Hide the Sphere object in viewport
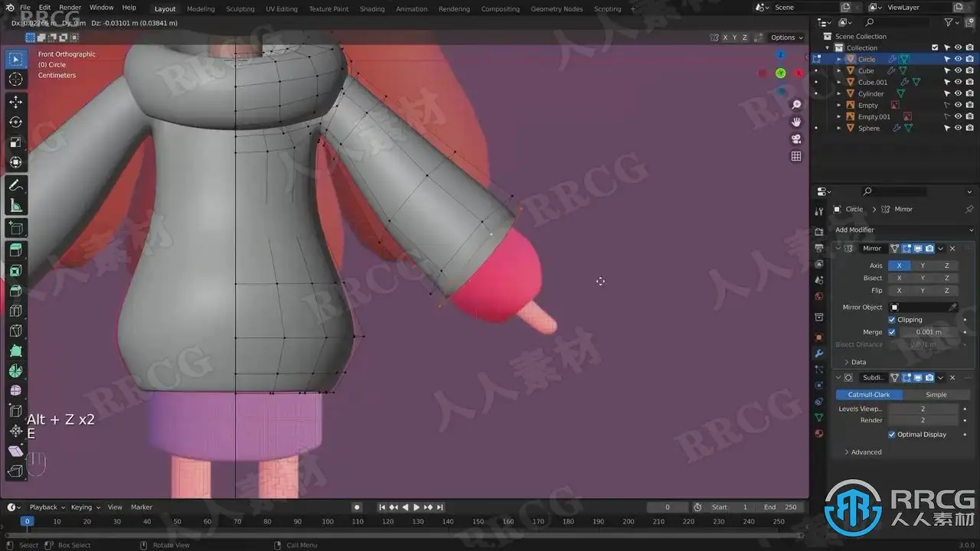The image size is (980, 551). tap(958, 128)
